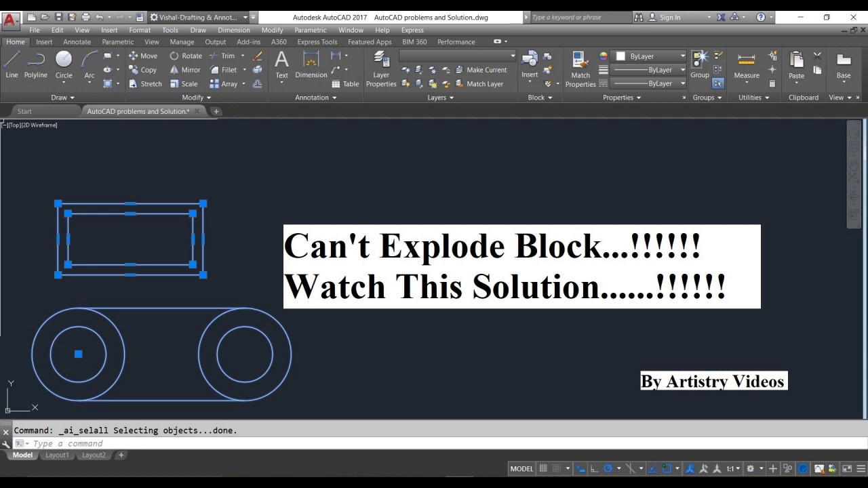Open the Application menu red A button
This screenshot has width=868, height=488.
click(10, 20)
